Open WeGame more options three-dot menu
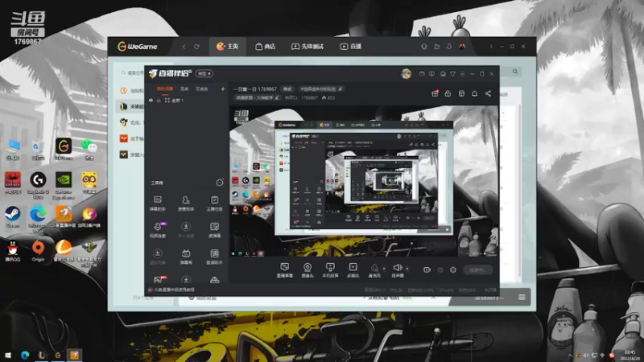Viewport: 644px width, 362px height. pyautogui.click(x=491, y=47)
